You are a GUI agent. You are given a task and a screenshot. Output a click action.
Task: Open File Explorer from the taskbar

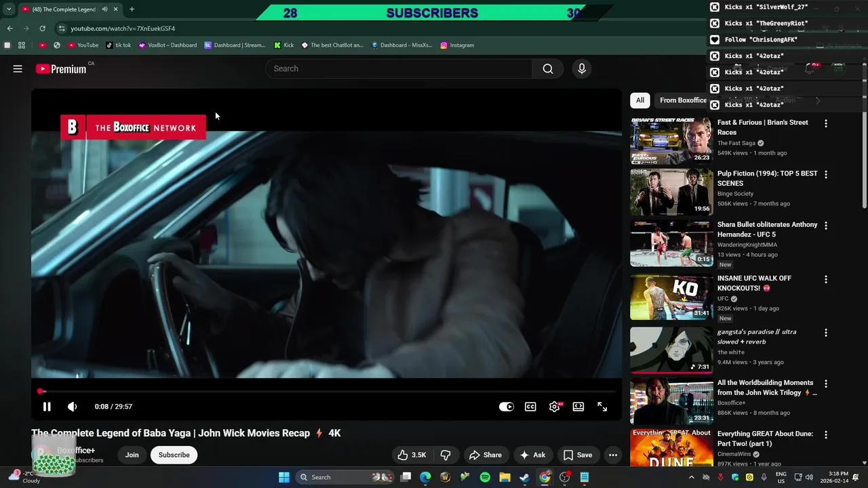point(505,477)
